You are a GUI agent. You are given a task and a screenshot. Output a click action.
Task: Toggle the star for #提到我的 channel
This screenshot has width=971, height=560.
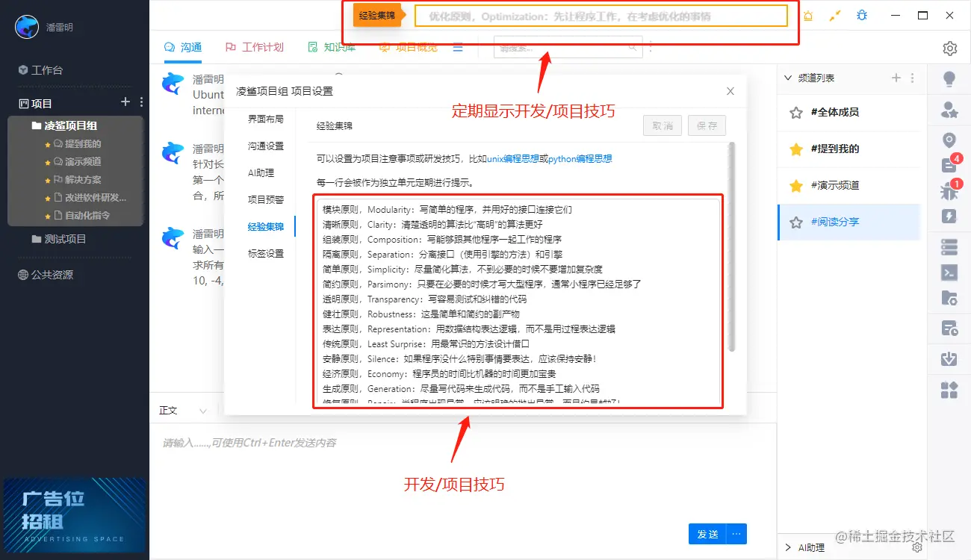click(796, 149)
